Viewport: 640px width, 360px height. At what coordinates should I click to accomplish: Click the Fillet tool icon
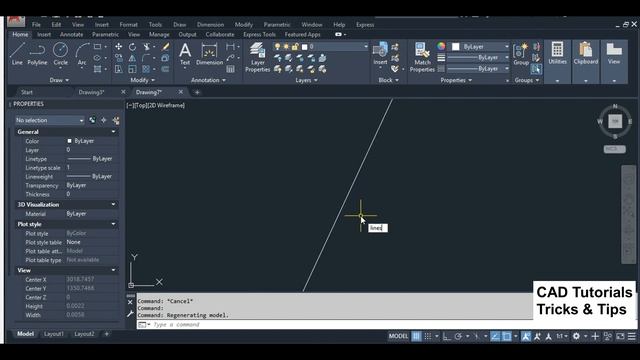click(x=146, y=58)
